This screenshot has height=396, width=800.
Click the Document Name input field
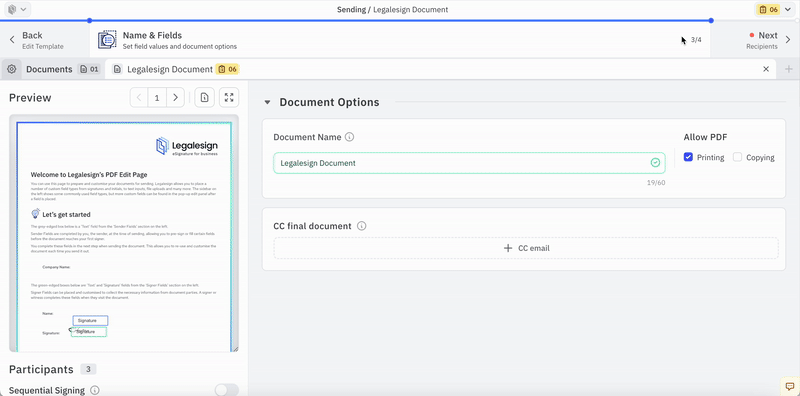469,163
